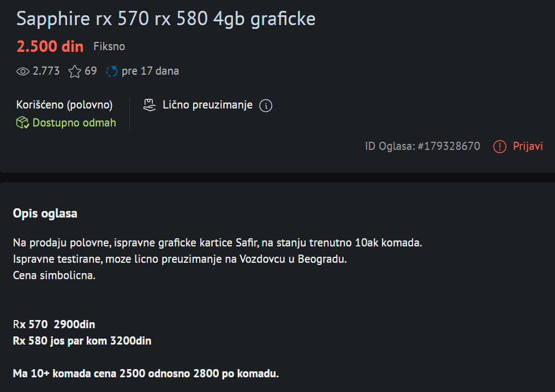Click the star favorite icon
555x392 pixels.
(x=74, y=71)
